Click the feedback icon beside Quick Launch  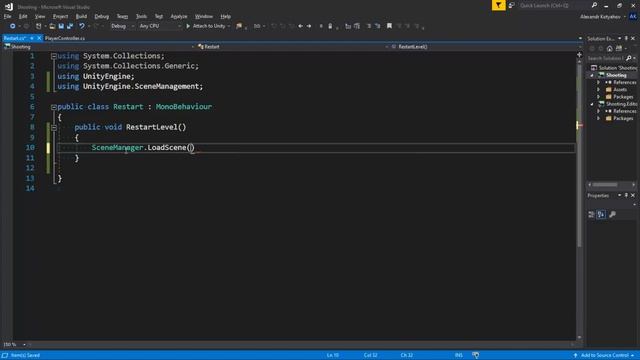pos(511,5)
